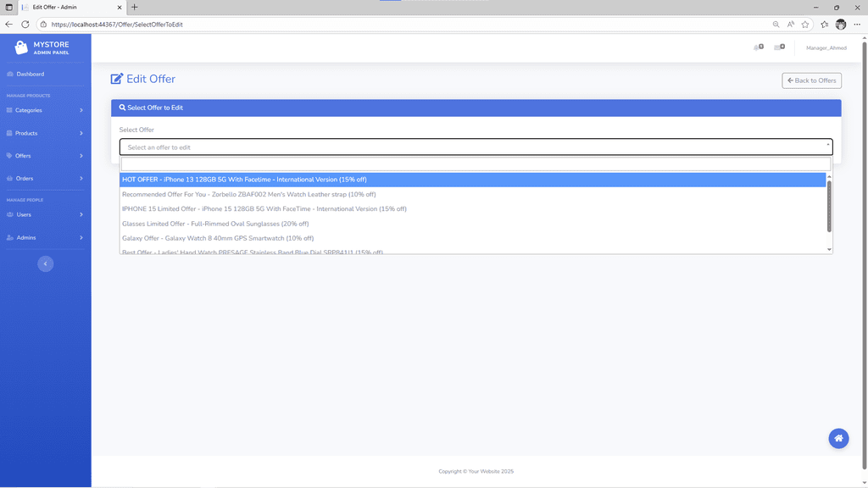The width and height of the screenshot is (868, 488).
Task: Open the notifications bell icon
Action: 759,47
